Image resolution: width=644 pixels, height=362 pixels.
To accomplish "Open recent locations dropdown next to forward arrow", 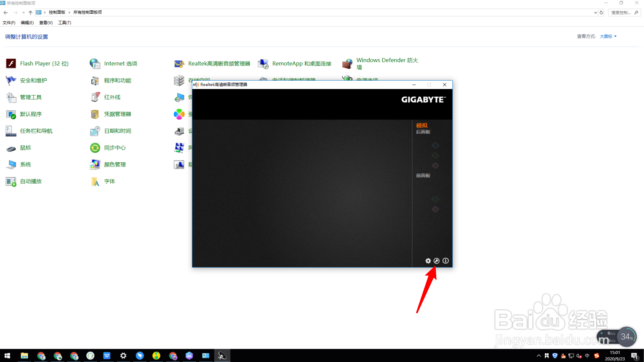I will point(24,13).
